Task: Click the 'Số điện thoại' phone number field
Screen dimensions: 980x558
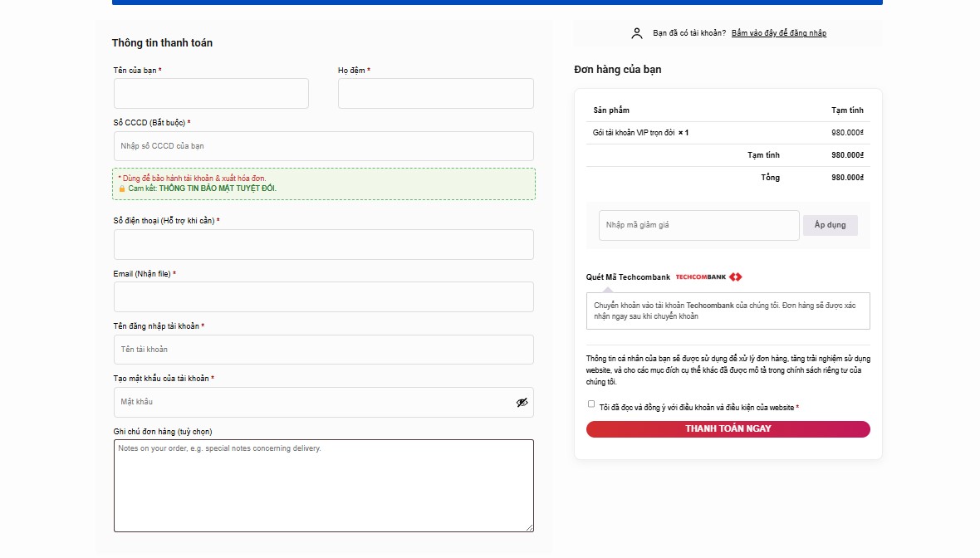Action: point(323,244)
